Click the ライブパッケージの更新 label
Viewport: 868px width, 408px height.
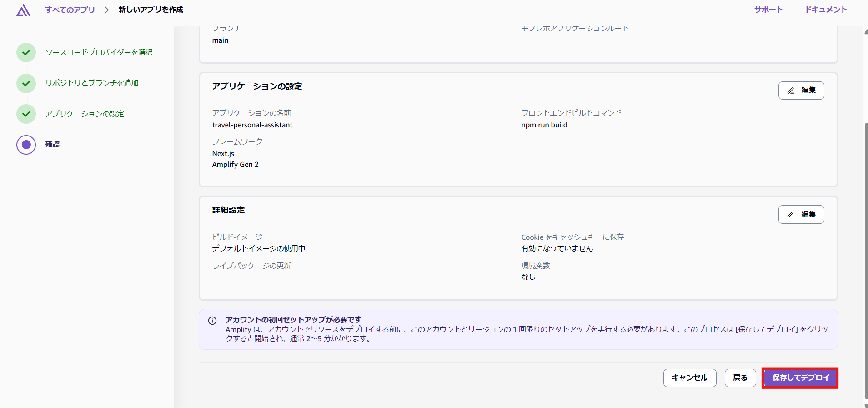(251, 266)
